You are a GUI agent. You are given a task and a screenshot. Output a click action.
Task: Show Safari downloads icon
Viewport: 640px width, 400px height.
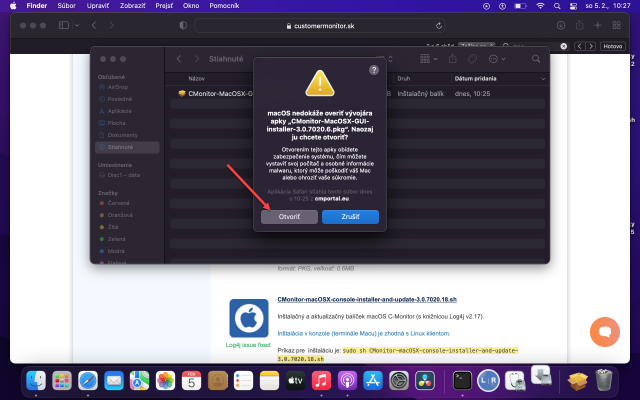point(561,25)
